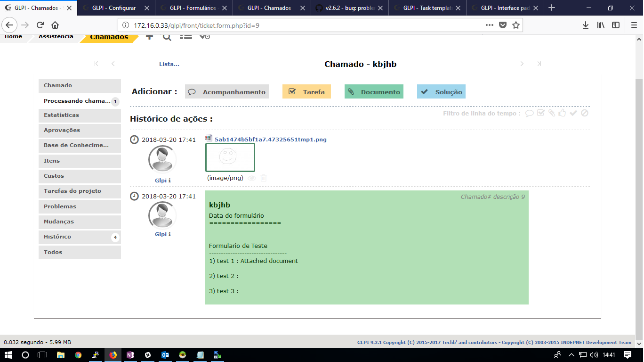Toggle visibility of the attached image
Image resolution: width=644 pixels, height=362 pixels.
coord(252,178)
